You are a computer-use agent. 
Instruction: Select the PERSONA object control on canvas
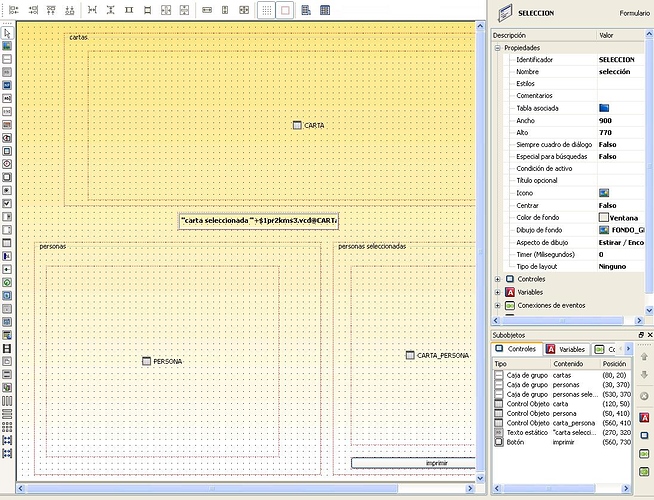point(162,361)
